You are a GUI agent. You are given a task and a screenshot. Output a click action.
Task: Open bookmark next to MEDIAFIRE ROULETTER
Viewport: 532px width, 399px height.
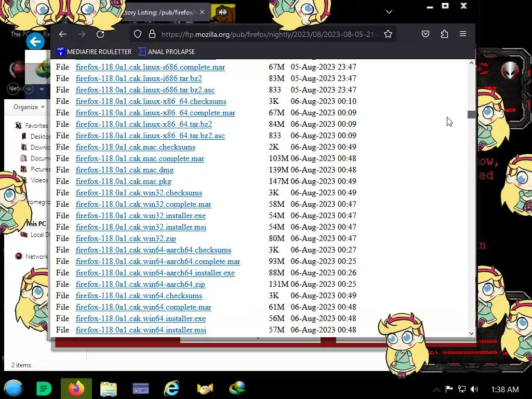[x=167, y=51]
